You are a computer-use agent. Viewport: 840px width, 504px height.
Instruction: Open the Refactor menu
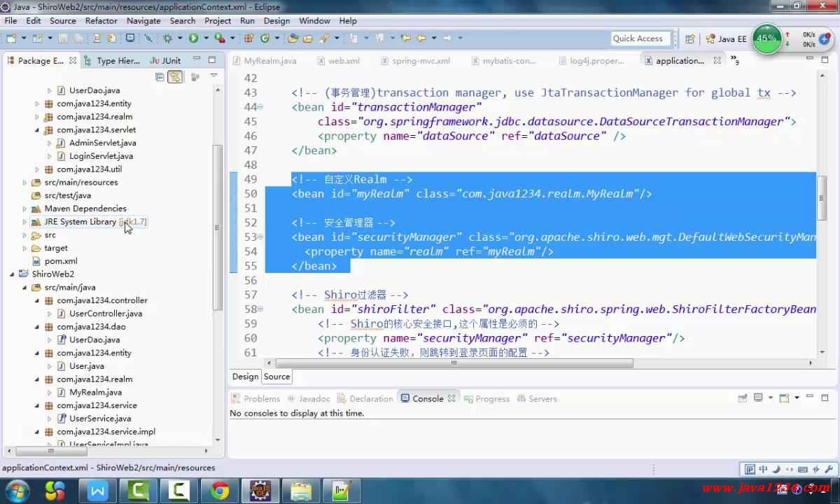click(x=101, y=21)
